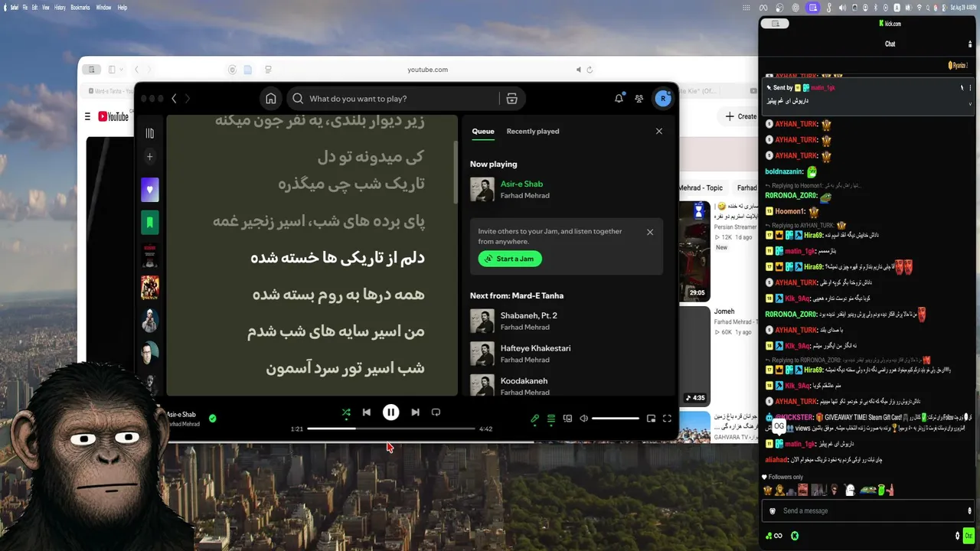
Task: Open the Bookmarks menu
Action: coord(80,7)
